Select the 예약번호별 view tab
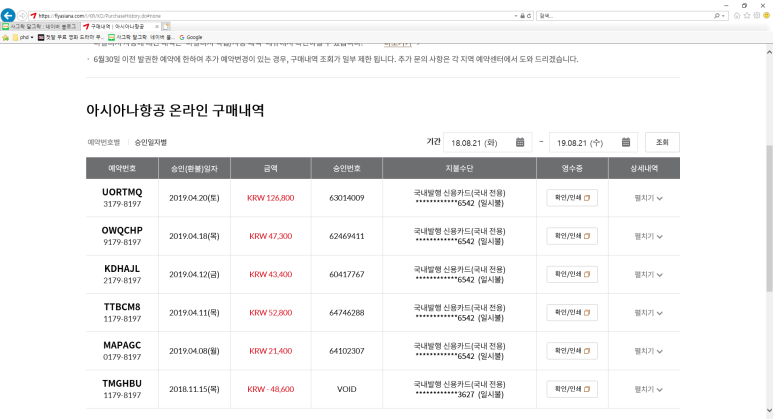 click(104, 142)
